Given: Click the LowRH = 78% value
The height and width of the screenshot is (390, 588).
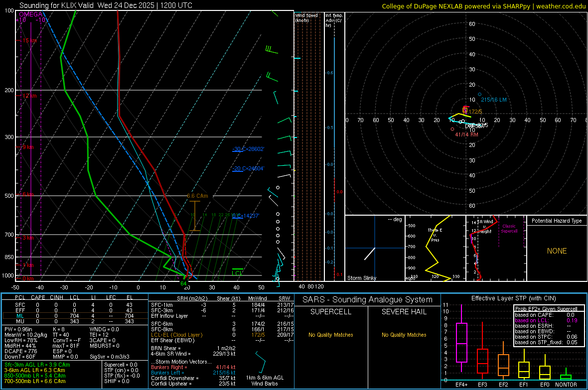Looking at the screenshot, I should click(x=20, y=340).
